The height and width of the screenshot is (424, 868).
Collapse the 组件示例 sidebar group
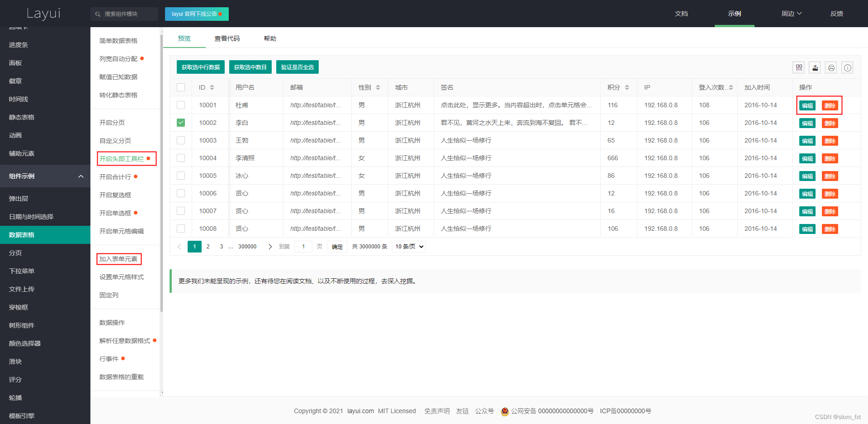45,176
